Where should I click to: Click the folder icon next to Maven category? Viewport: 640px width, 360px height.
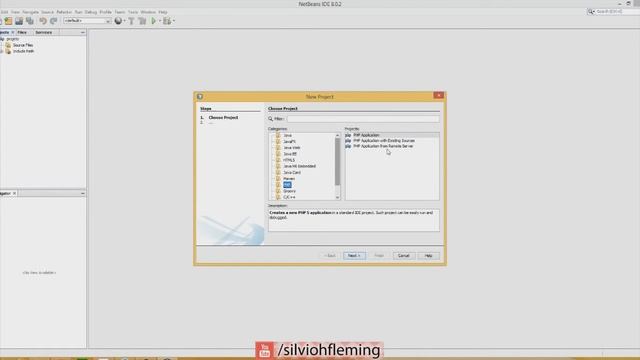[278, 178]
